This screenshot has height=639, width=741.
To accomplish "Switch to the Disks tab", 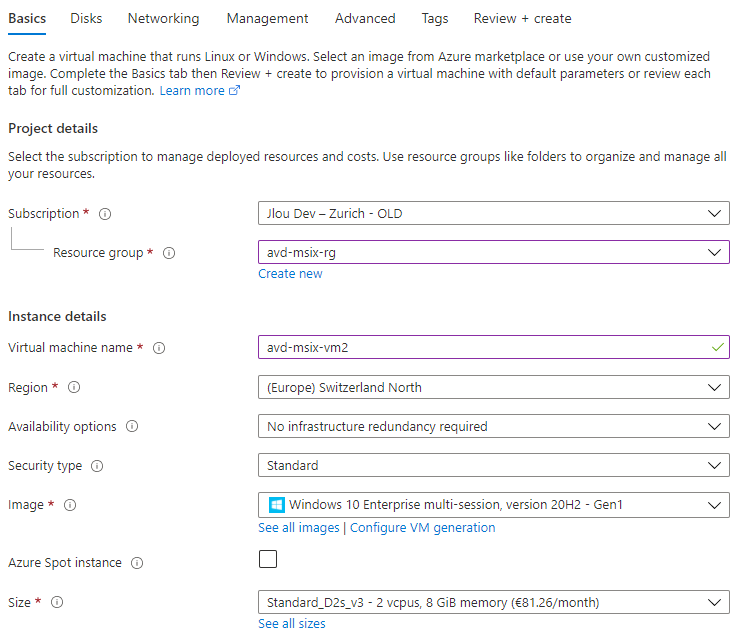I will (x=86, y=18).
